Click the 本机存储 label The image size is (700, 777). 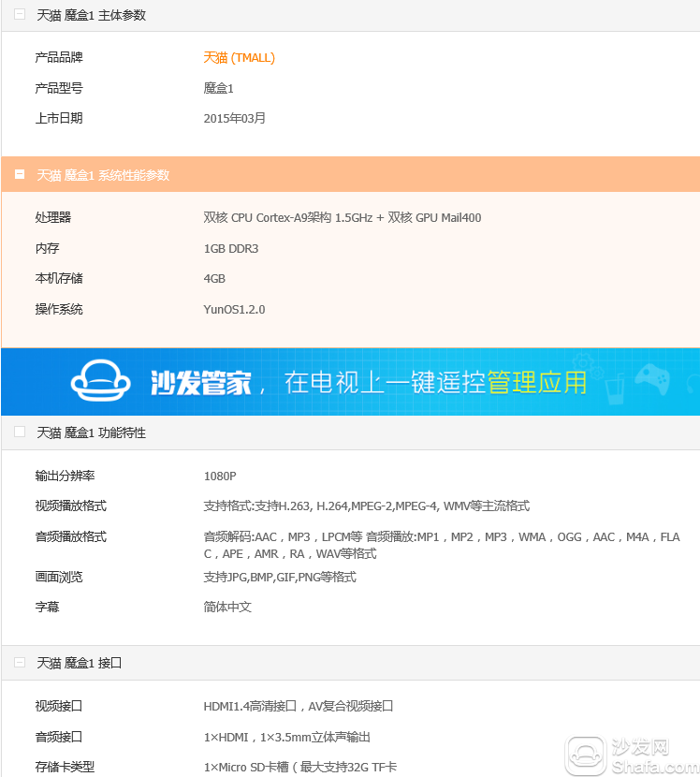click(x=59, y=278)
